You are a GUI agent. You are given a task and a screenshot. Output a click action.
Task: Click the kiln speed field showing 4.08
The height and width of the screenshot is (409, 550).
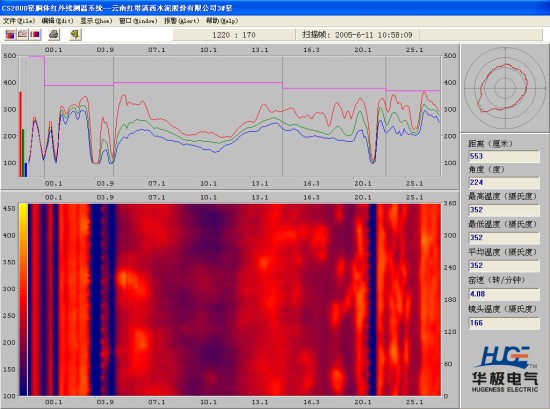click(504, 294)
